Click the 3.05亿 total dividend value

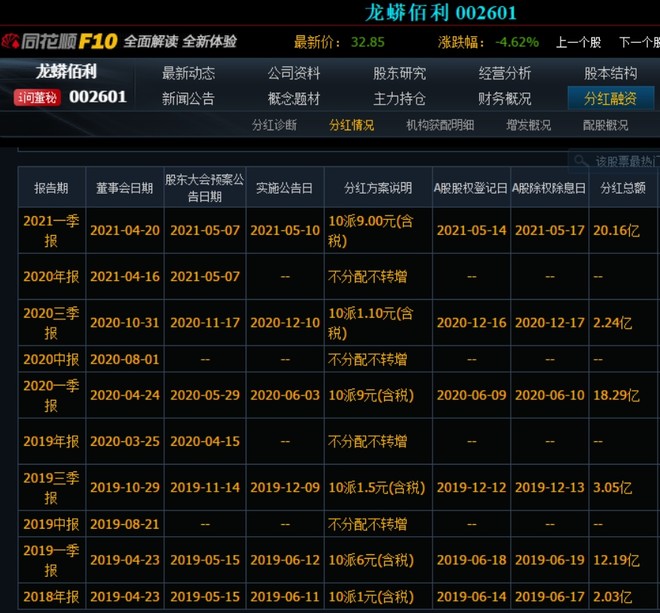pyautogui.click(x=612, y=488)
